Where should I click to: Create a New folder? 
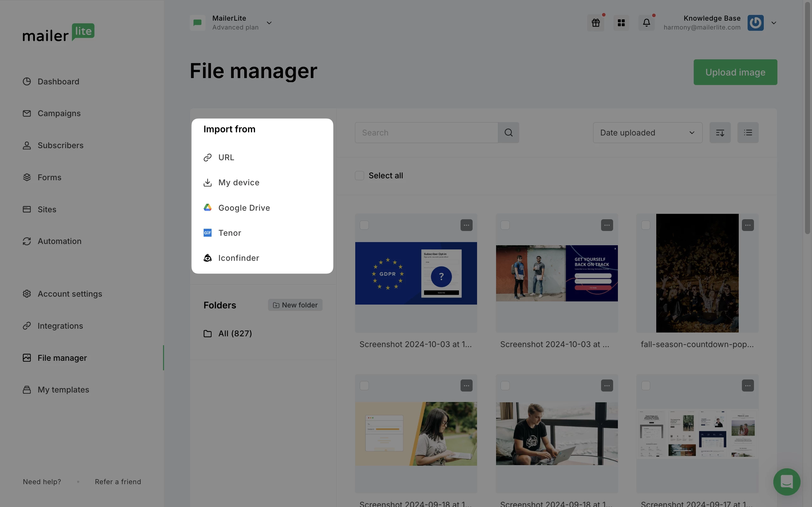pos(295,305)
